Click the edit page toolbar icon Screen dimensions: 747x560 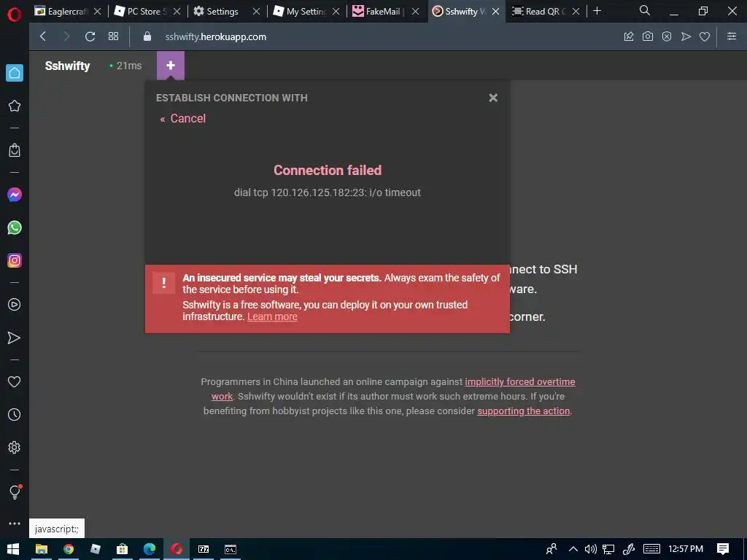[629, 36]
